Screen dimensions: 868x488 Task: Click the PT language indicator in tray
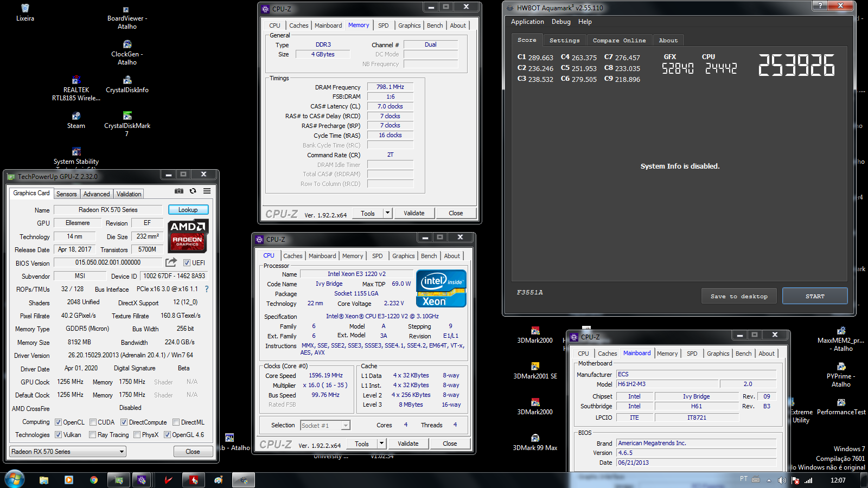pyautogui.click(x=743, y=479)
